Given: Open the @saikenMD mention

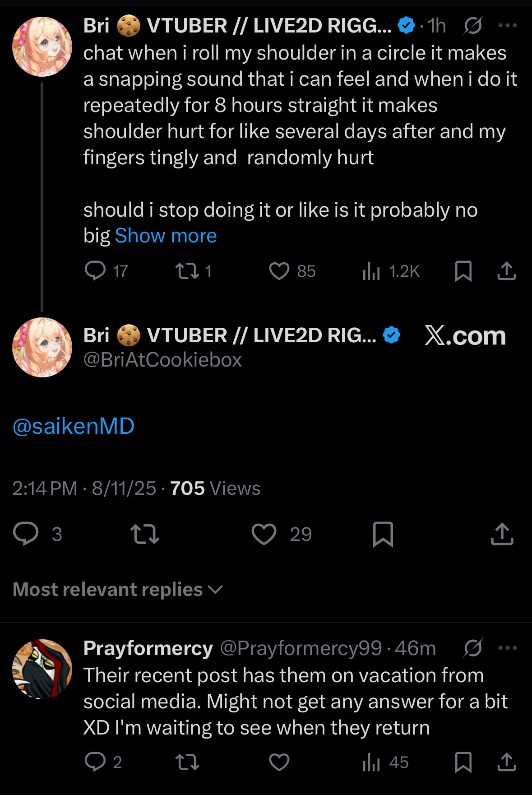Looking at the screenshot, I should point(74,426).
